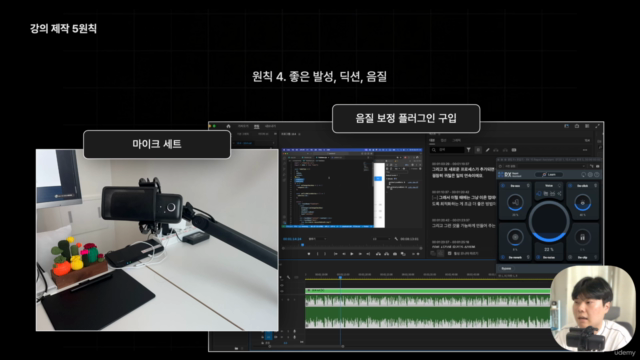Open De-click module options menu icon
Image resolution: width=640 pixels, height=360 pixels.
point(596,186)
